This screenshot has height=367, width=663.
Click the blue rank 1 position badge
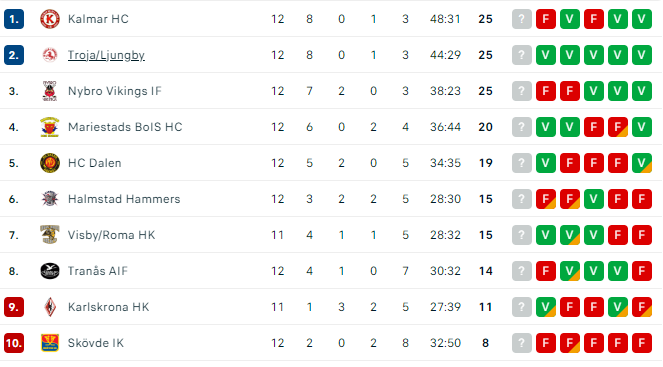click(x=14, y=19)
